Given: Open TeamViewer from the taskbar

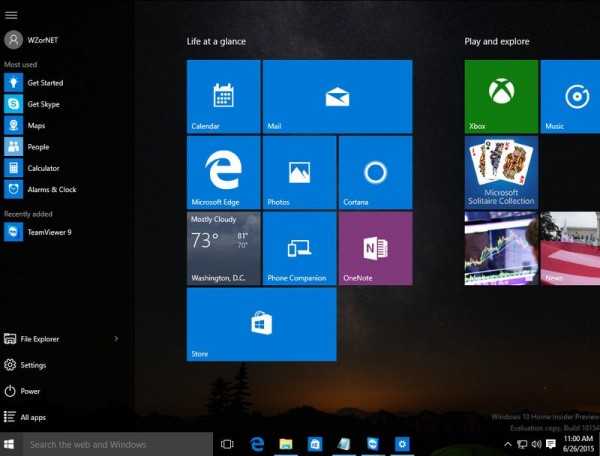Looking at the screenshot, I should [373, 444].
